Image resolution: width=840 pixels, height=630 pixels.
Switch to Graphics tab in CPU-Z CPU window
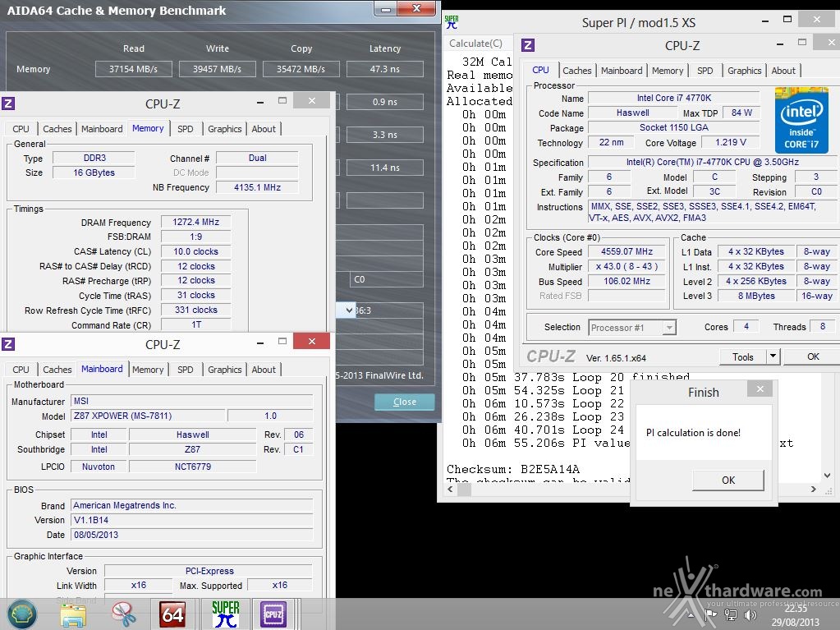[744, 71]
